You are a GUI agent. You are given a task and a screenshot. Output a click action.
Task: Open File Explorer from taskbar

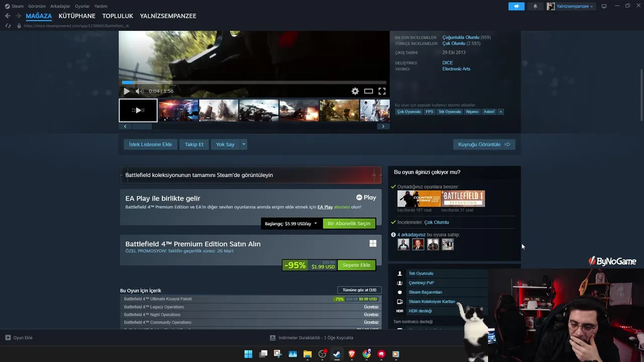point(307,354)
